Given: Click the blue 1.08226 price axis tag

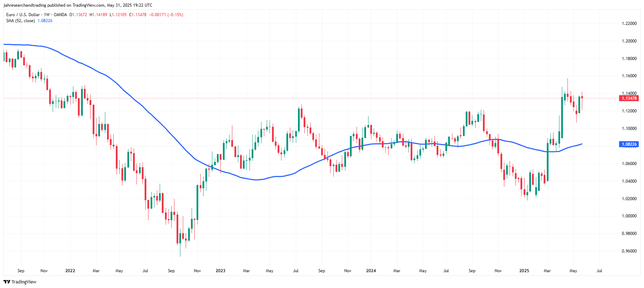Looking at the screenshot, I should (x=629, y=144).
